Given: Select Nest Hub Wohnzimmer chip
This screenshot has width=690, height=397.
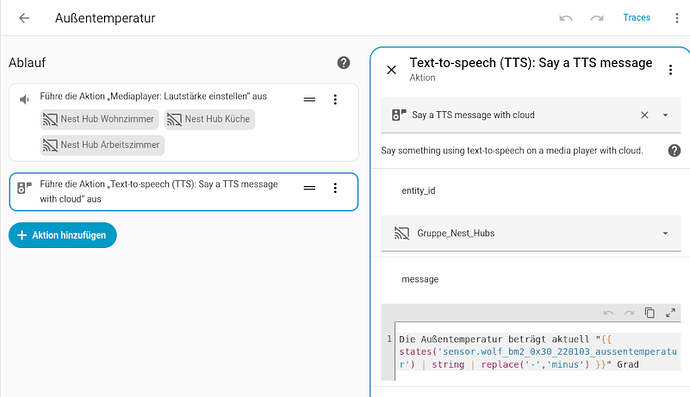Looking at the screenshot, I should click(x=99, y=119).
